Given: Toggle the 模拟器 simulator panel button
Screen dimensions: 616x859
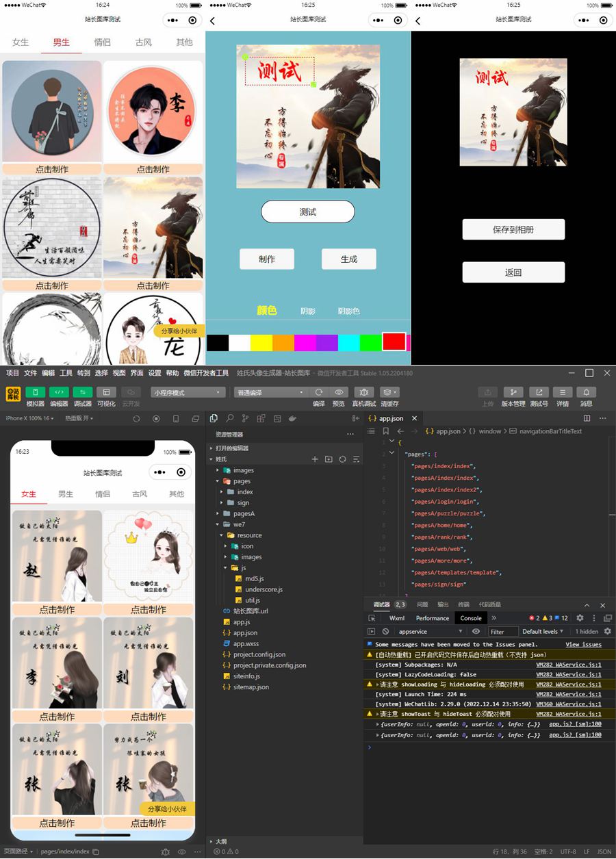Looking at the screenshot, I should pyautogui.click(x=35, y=392).
